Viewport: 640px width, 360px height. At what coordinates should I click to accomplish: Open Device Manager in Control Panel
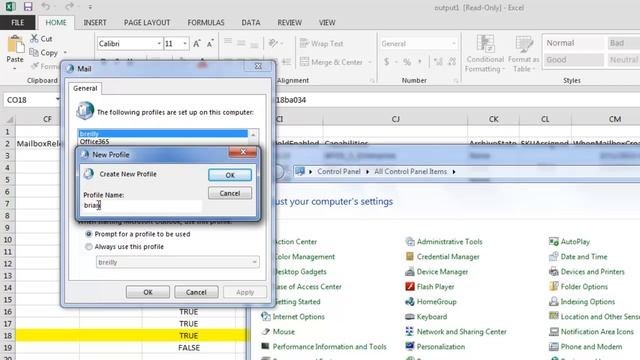[x=442, y=272]
